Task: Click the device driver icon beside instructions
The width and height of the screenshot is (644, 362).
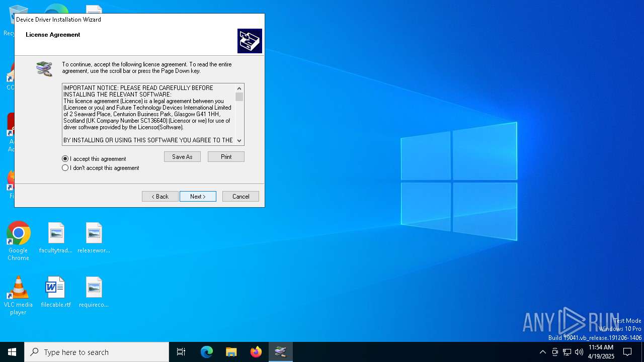Action: coord(44,69)
